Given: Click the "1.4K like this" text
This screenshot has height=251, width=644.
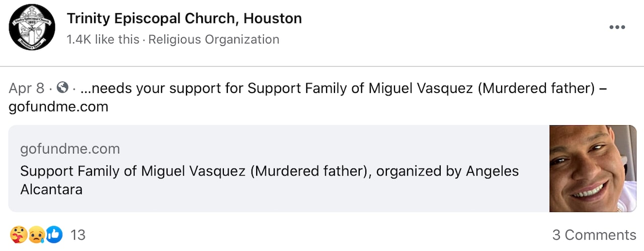Looking at the screenshot, I should pos(103,39).
